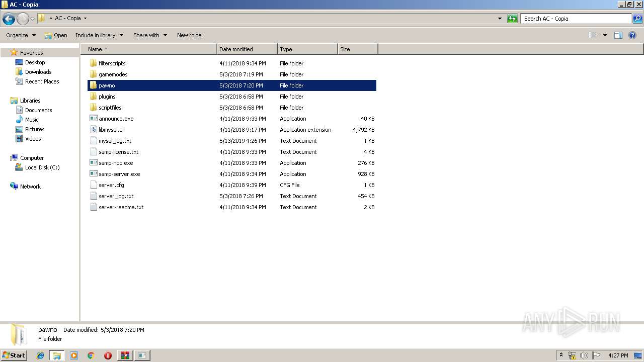644x362 pixels.
Task: Click the Back navigation arrow
Action: 9,19
